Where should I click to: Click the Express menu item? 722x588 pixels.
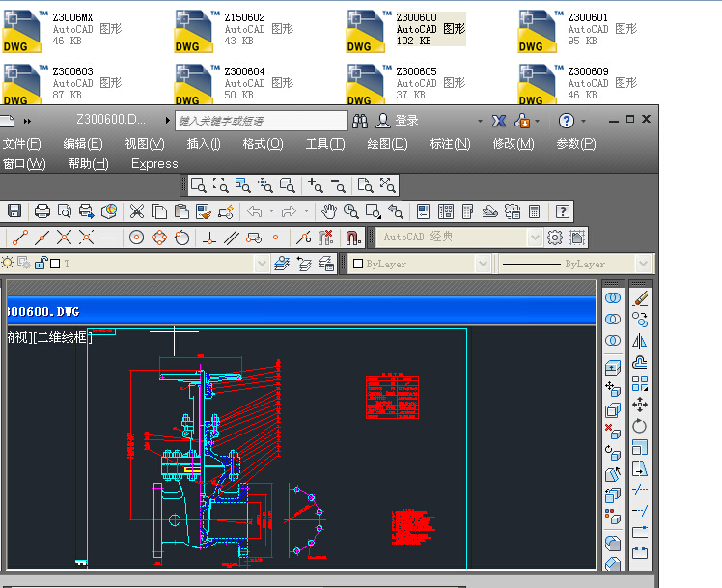[154, 164]
